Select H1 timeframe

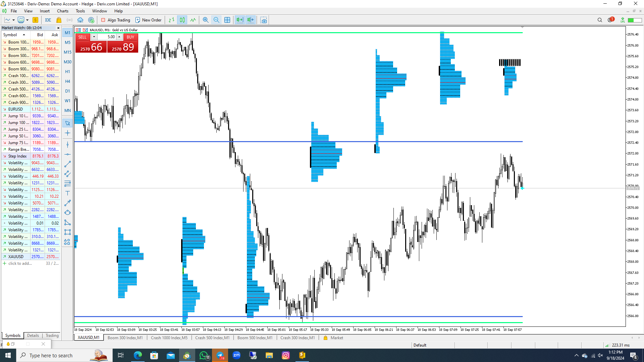point(67,72)
